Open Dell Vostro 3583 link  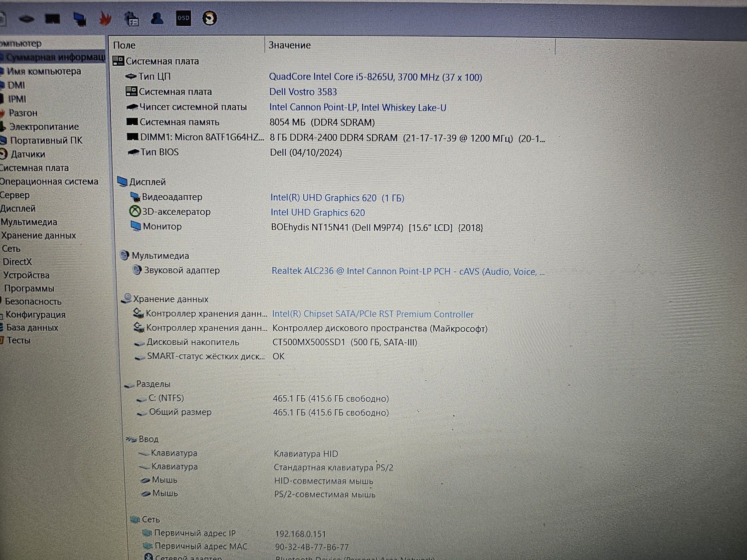303,92
